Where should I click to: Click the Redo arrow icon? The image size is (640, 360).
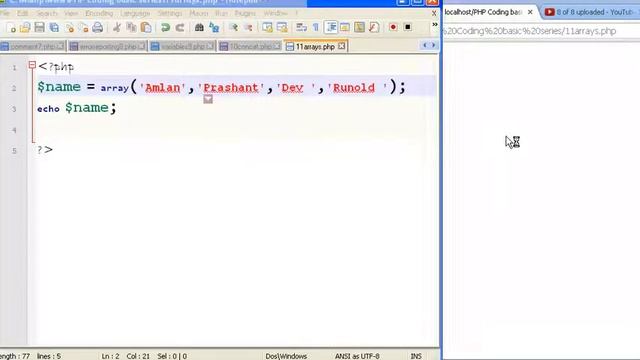[x=180, y=28]
